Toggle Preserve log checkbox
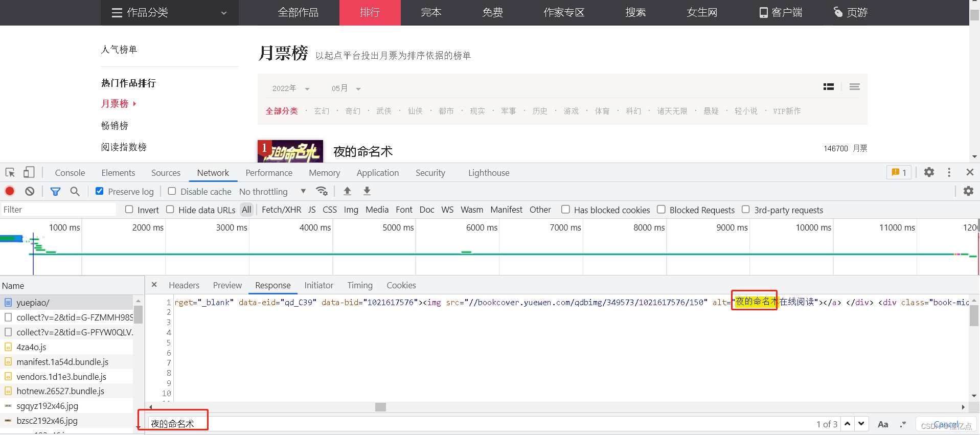980x435 pixels. [x=100, y=191]
